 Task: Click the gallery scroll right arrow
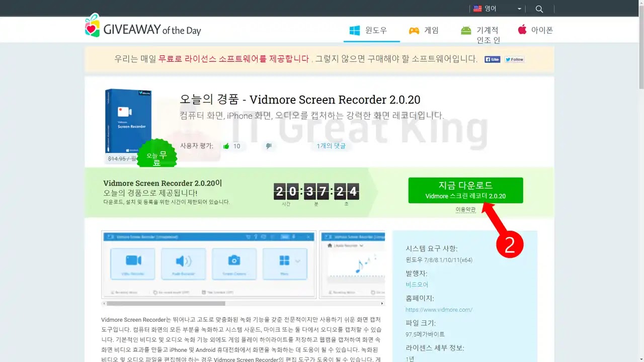click(x=382, y=303)
